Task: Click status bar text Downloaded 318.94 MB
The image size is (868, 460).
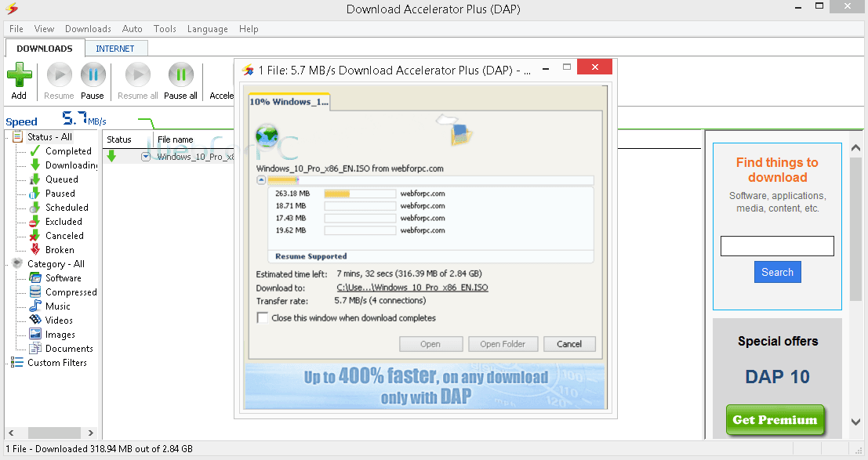Action: (99, 449)
